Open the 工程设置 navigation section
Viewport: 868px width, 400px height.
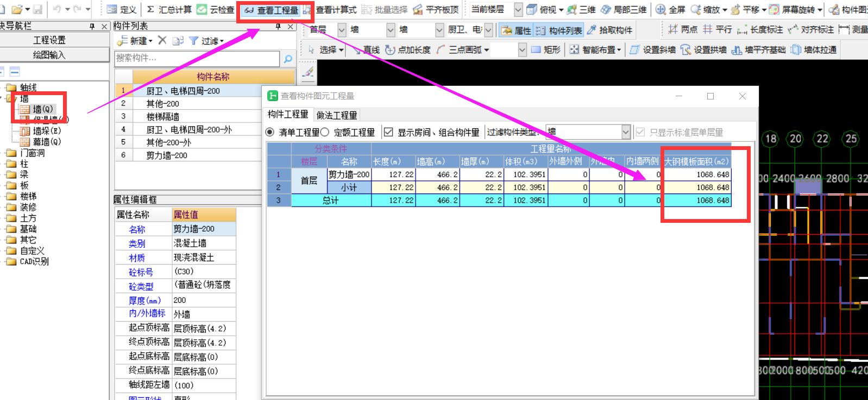point(49,40)
